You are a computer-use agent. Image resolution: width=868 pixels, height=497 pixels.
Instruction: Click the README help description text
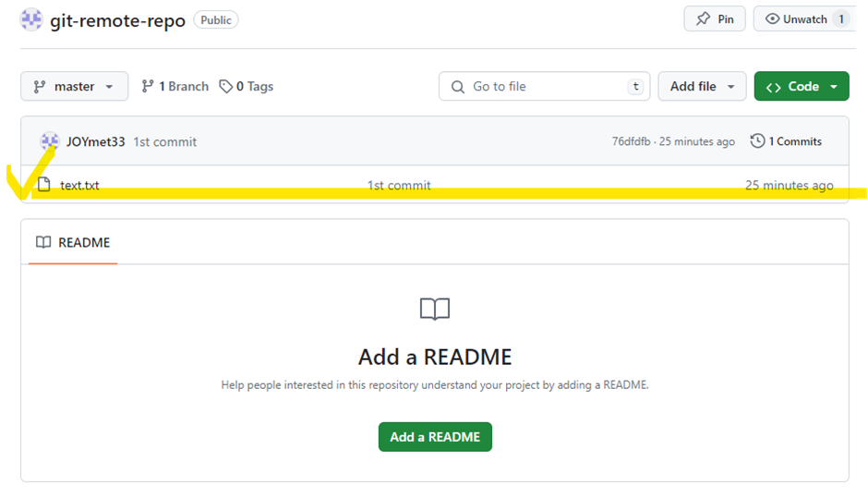[435, 385]
